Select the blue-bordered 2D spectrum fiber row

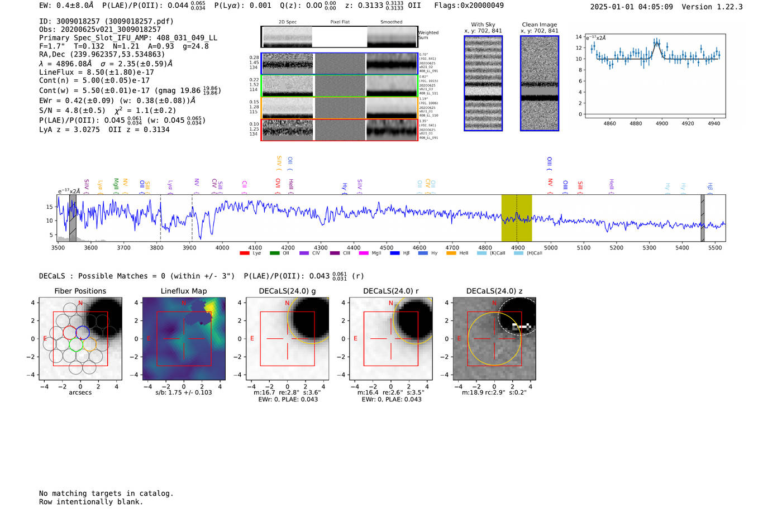340,64
